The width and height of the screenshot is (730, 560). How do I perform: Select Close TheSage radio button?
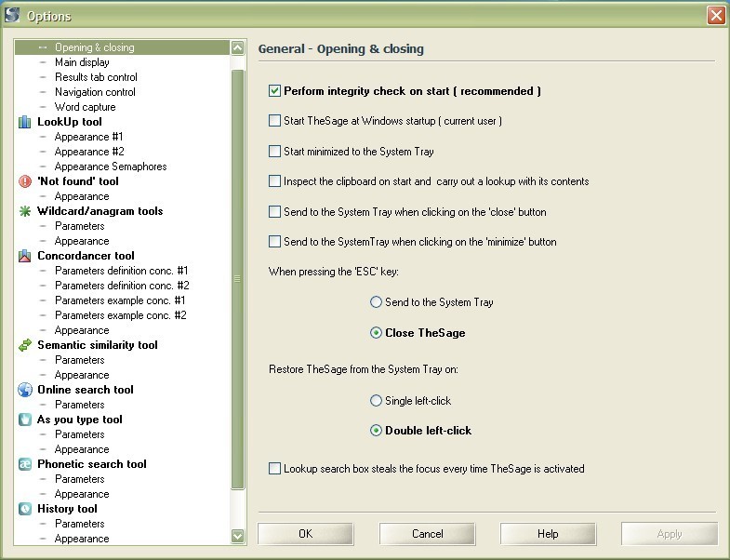(376, 333)
